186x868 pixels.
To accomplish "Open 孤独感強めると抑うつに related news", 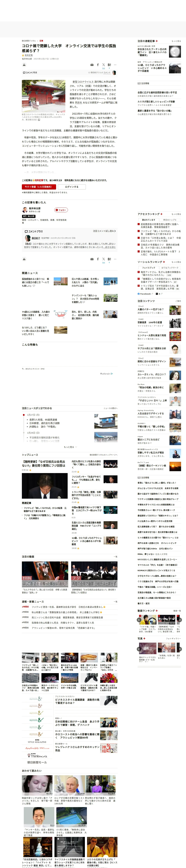I will point(36,282).
